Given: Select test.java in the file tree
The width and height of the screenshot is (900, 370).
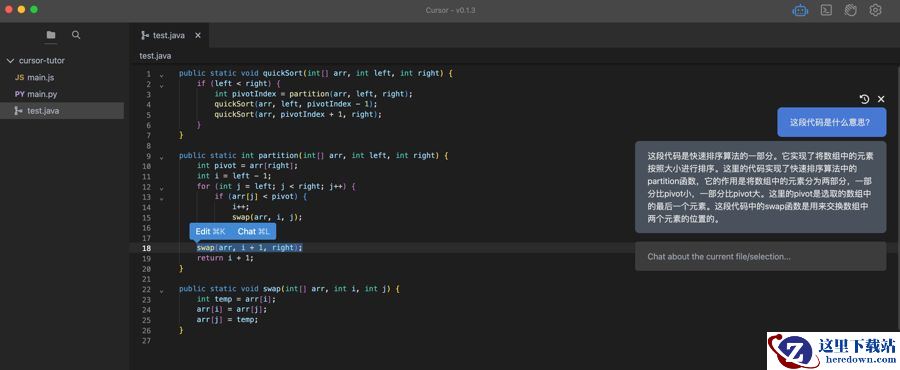Looking at the screenshot, I should 62,111.
